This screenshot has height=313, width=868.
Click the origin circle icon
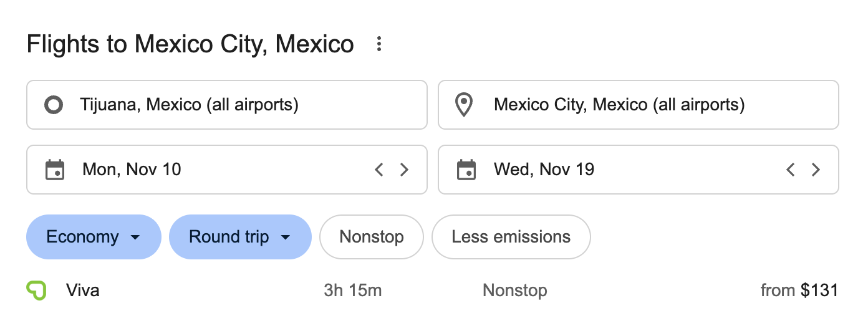click(x=54, y=105)
